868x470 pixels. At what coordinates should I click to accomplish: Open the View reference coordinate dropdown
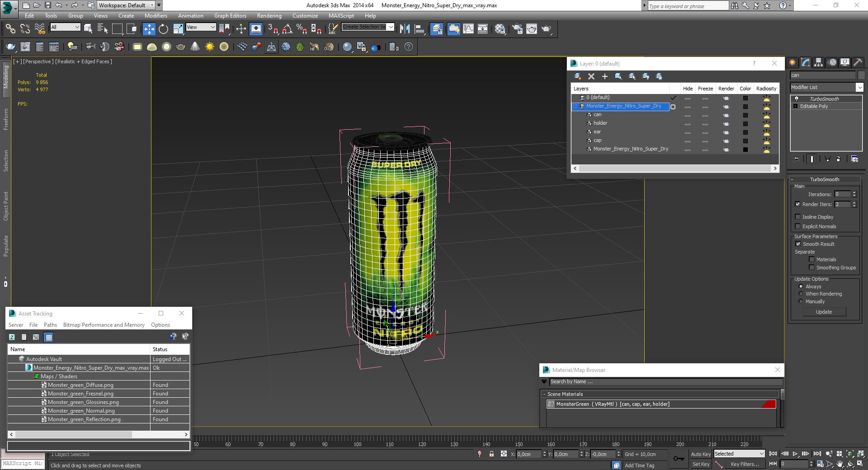pos(201,27)
